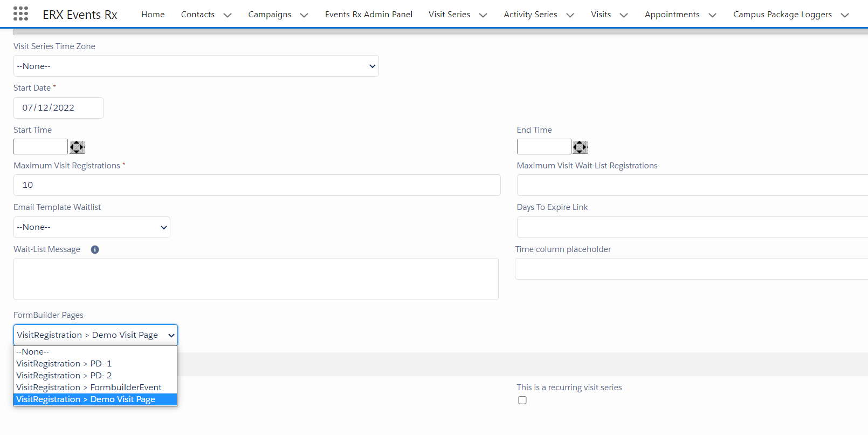
Task: Choose the FormbuilderEvent option
Action: [89, 388]
